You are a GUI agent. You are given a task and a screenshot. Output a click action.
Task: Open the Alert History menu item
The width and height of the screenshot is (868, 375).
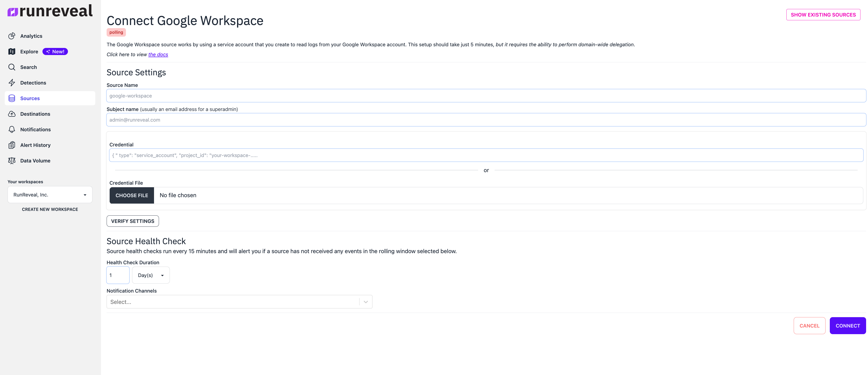(x=35, y=145)
